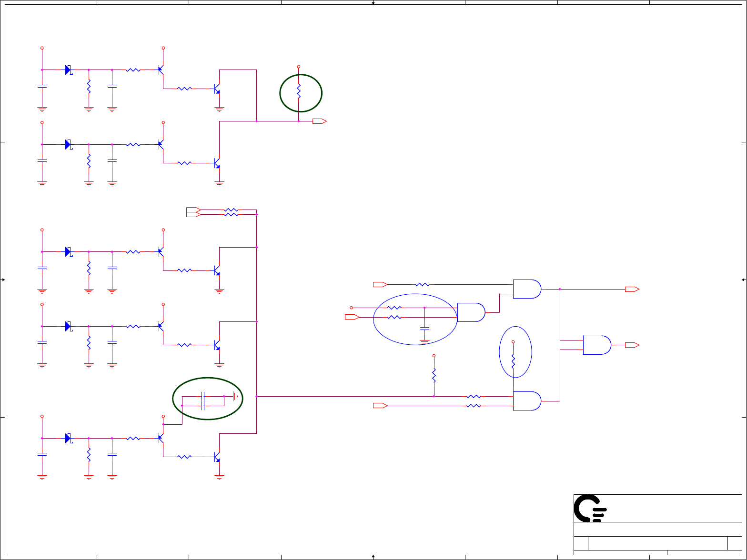747x560 pixels.
Task: Select the bottom AND gate below the small blue ellipse
Action: [527, 401]
